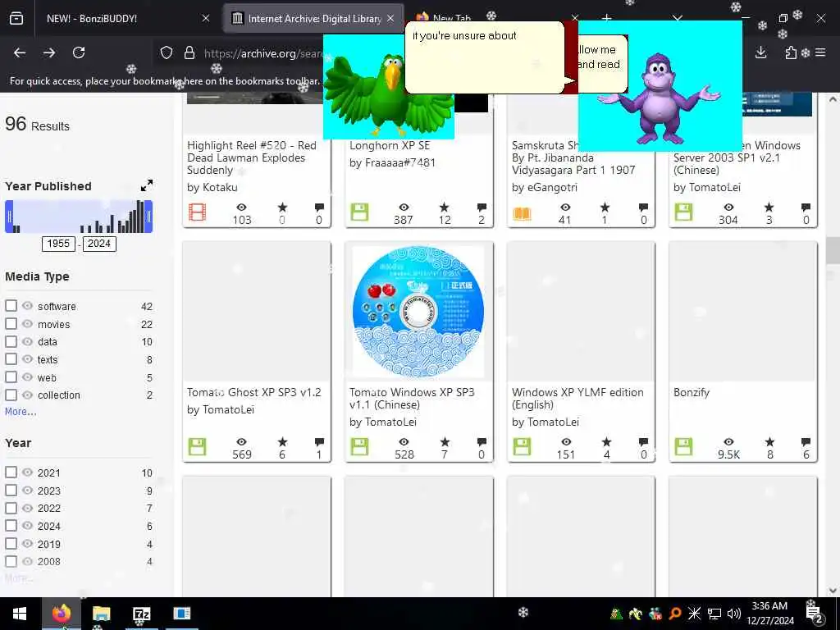Open the Longhorn XP SE title
Viewport: 840px width, 630px height.
[390, 145]
